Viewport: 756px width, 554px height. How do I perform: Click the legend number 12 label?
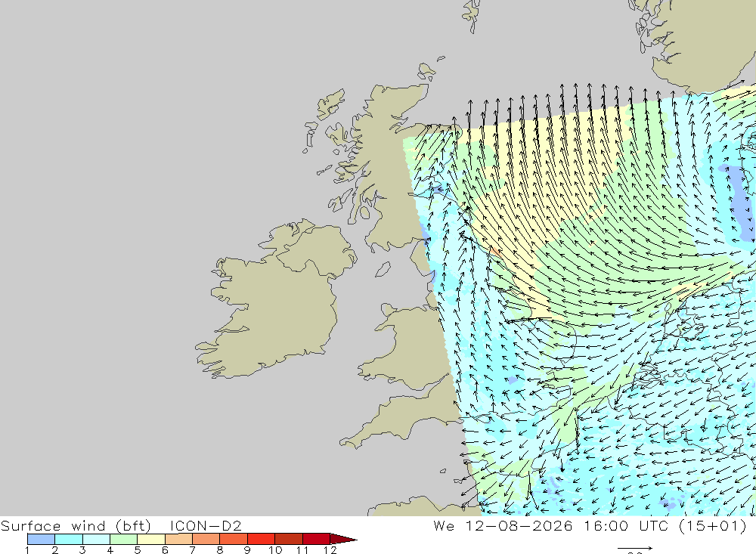(x=330, y=550)
